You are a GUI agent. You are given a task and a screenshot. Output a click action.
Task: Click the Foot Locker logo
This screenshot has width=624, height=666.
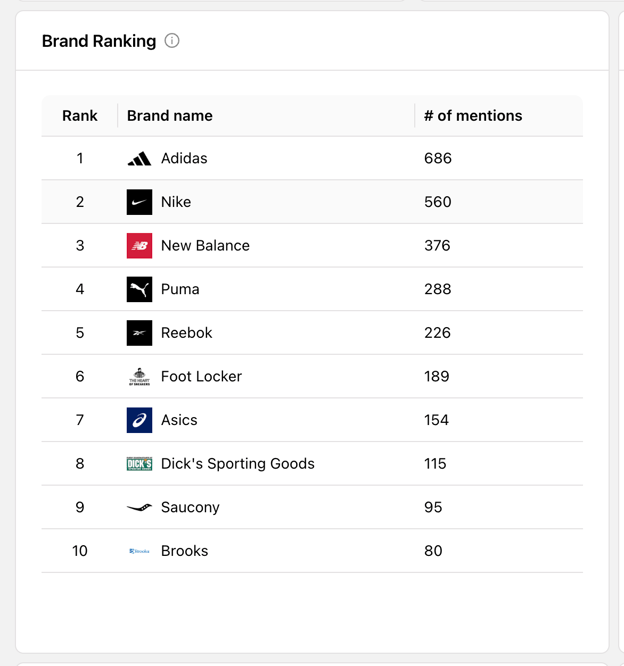coord(139,376)
